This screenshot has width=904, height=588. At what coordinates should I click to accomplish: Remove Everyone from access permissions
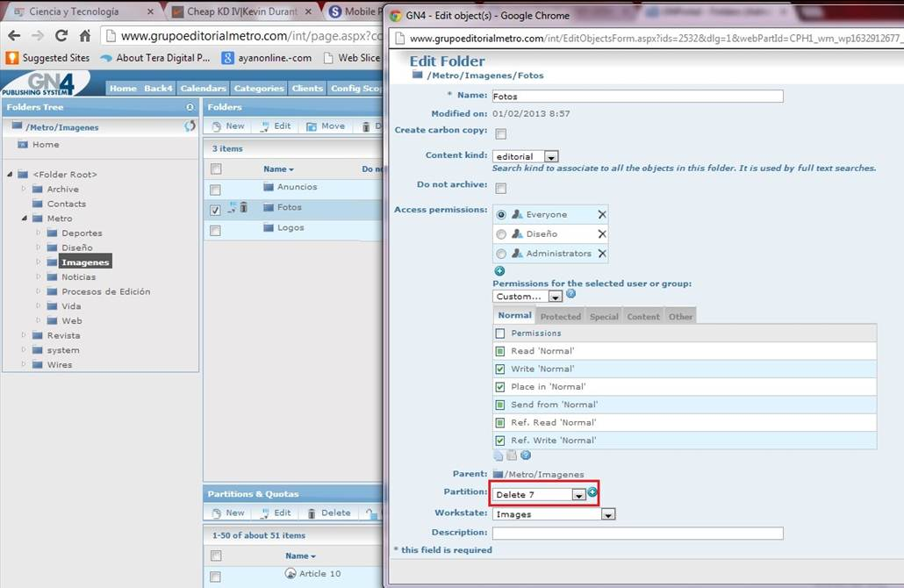click(602, 214)
